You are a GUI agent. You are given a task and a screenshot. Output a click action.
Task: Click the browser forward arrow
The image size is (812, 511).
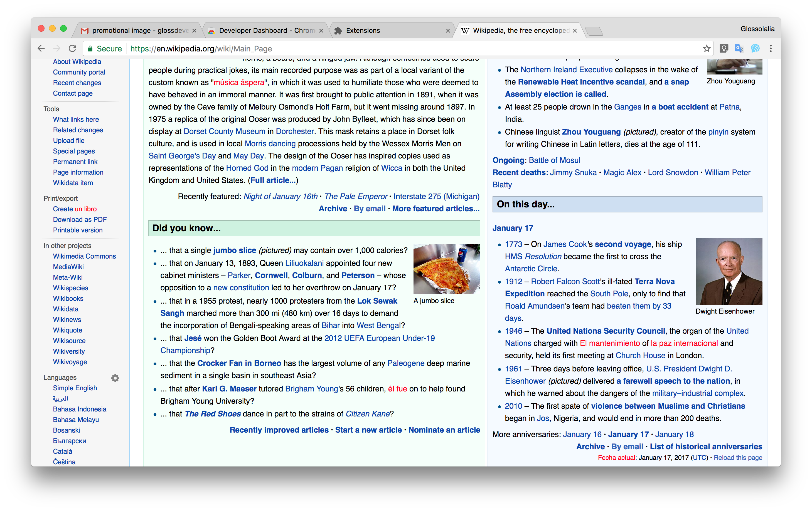[x=57, y=48]
